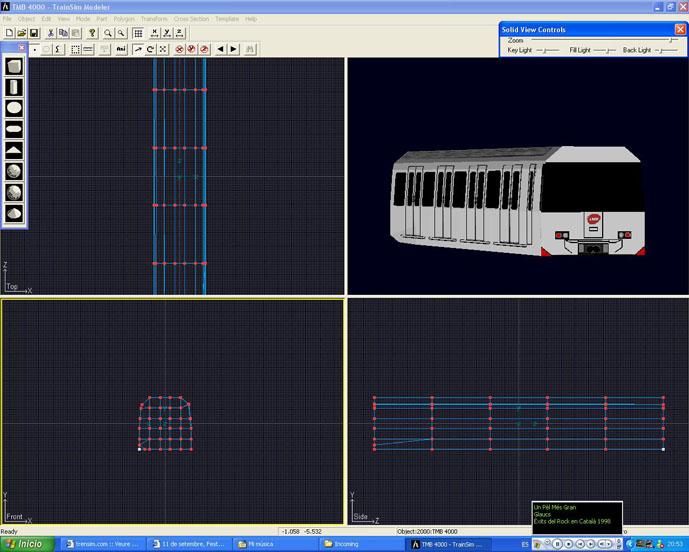The width and height of the screenshot is (689, 552).
Task: Open the File menu
Action: [7, 19]
